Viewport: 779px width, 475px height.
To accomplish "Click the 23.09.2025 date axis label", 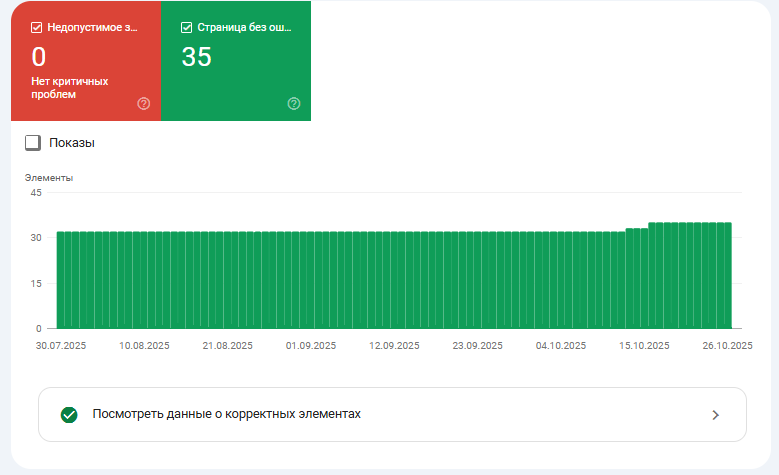I will pyautogui.click(x=477, y=345).
